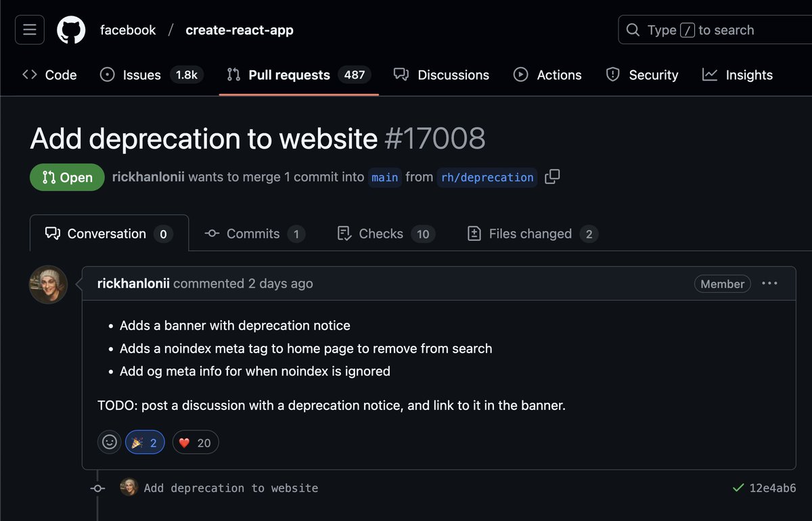The width and height of the screenshot is (812, 521).
Task: Click the rickhanlonii avatar beside the comment
Action: 48,284
